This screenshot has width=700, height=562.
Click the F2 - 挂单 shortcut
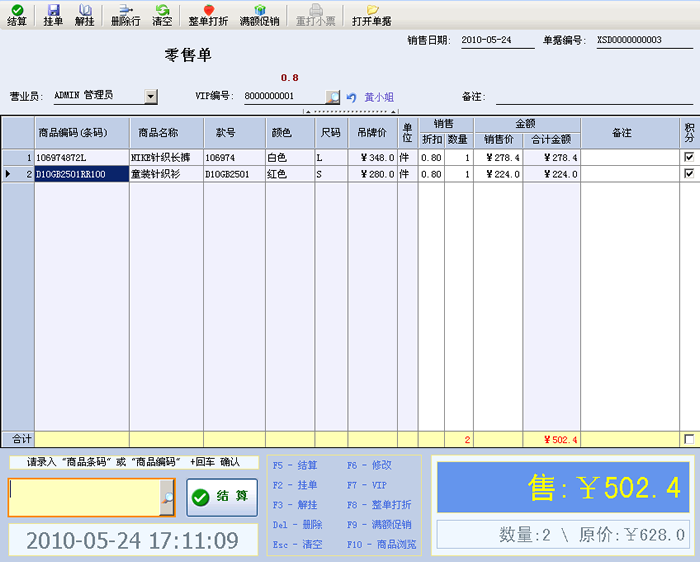[x=295, y=485]
